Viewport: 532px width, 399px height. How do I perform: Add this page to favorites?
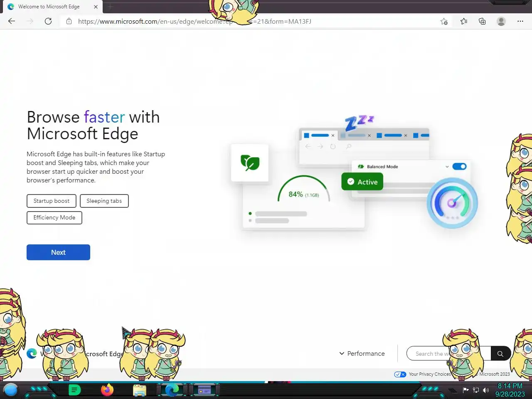[444, 21]
